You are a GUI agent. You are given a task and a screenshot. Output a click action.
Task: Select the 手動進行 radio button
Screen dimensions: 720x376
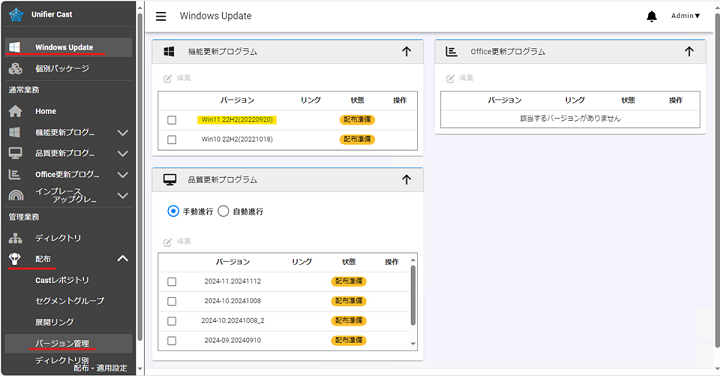(x=173, y=211)
